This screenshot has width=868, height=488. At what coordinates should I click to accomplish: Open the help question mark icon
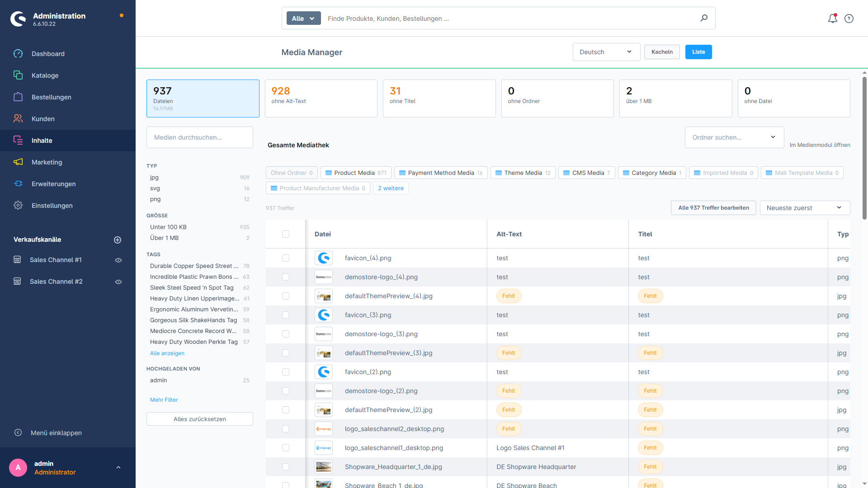849,19
